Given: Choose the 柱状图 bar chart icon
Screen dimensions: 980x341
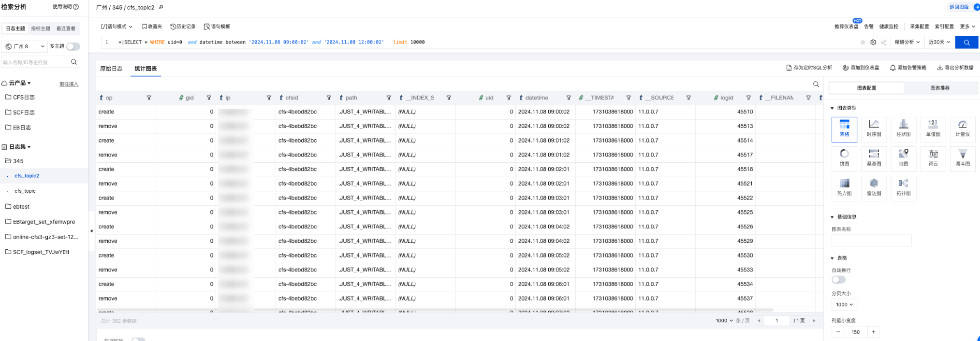Looking at the screenshot, I should [x=903, y=128].
